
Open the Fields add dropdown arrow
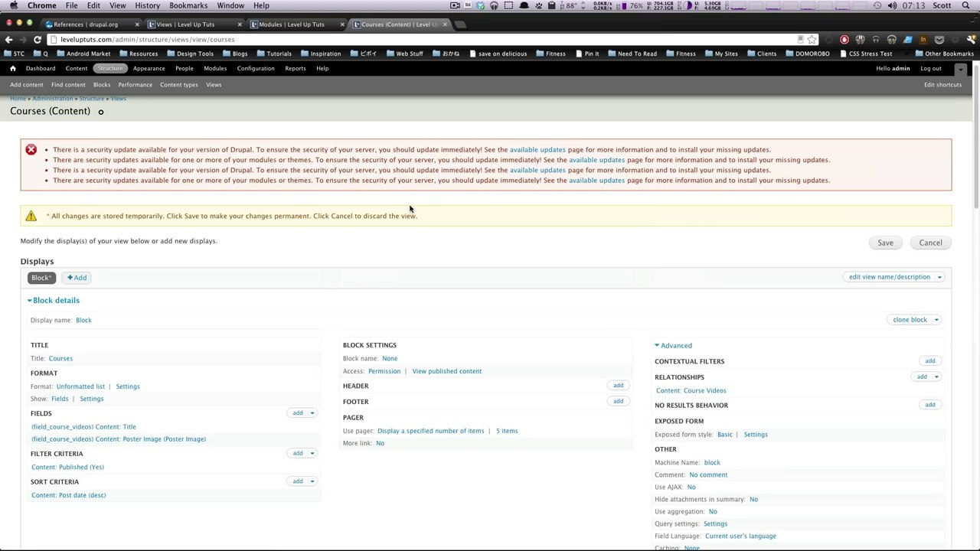tap(312, 413)
